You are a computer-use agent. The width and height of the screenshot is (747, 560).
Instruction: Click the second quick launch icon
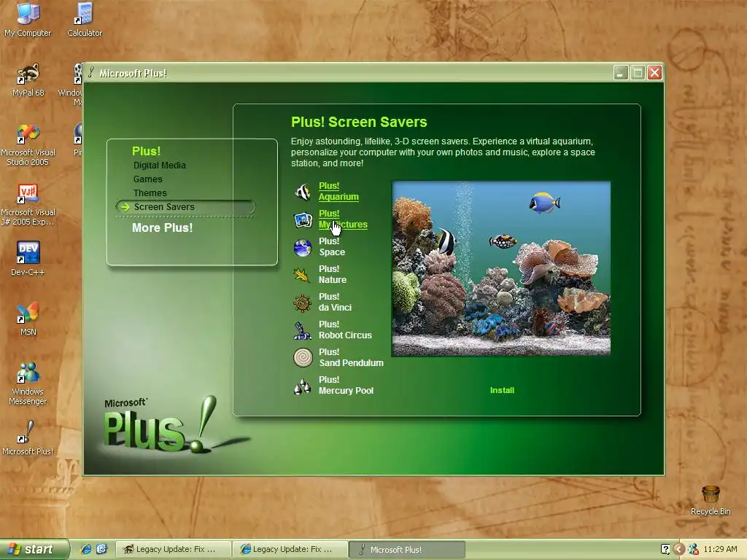[101, 550]
